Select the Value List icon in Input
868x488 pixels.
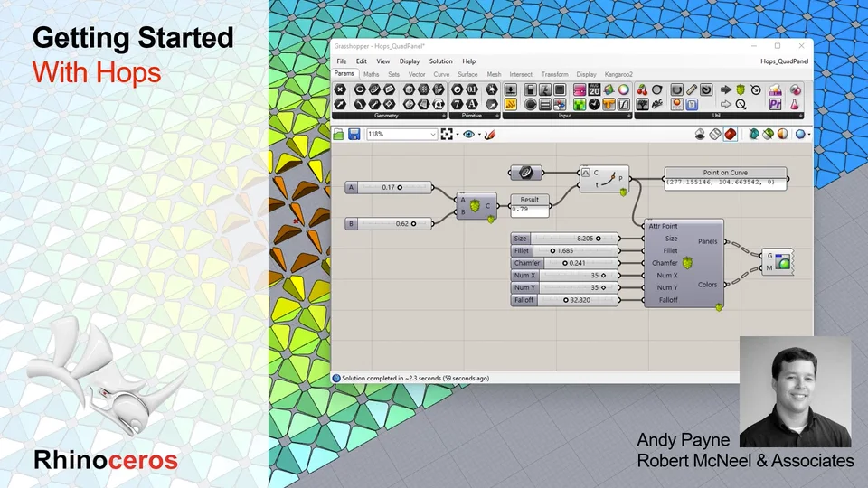(545, 103)
